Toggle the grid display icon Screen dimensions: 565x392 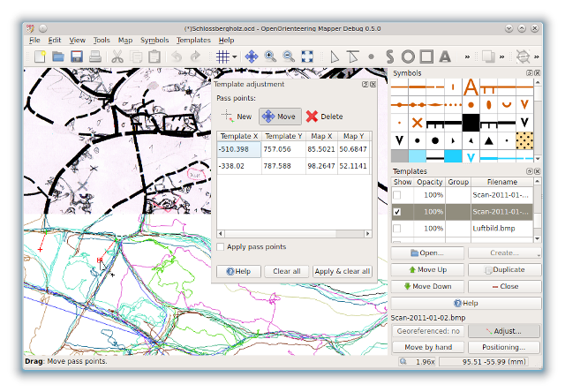(222, 57)
